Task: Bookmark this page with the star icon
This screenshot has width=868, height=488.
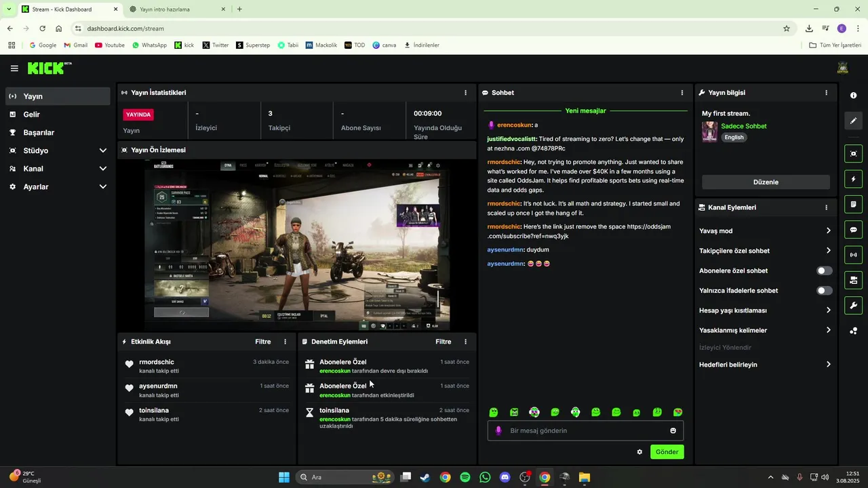Action: 787,28
